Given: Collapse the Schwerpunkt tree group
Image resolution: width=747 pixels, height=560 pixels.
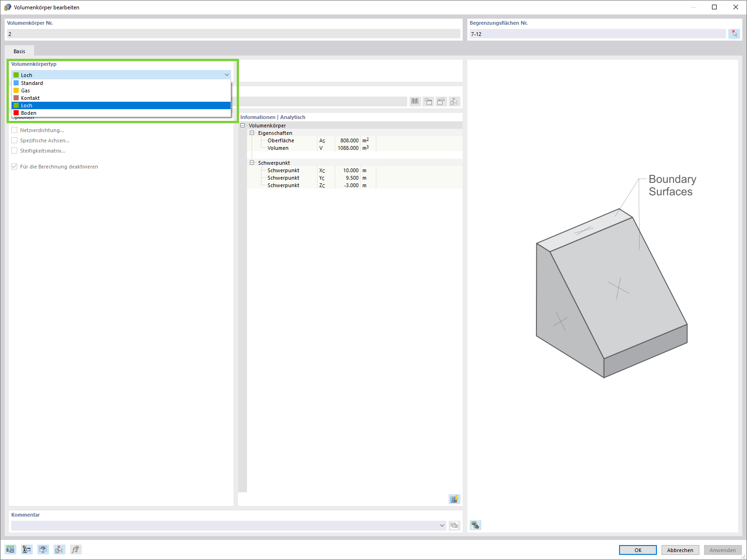Looking at the screenshot, I should pos(252,163).
